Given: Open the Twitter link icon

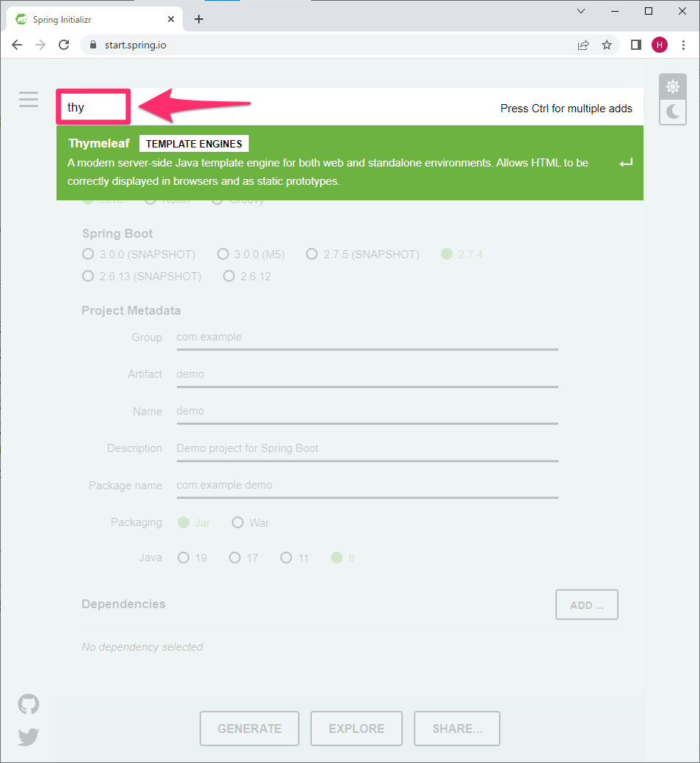Looking at the screenshot, I should (x=28, y=737).
